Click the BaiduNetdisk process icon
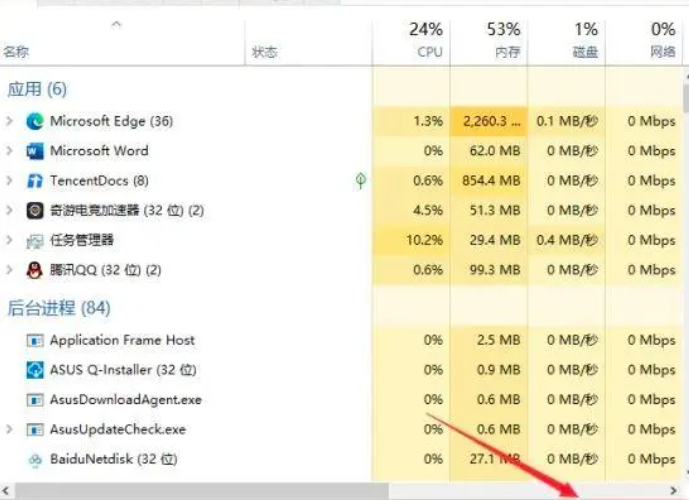 [x=35, y=459]
